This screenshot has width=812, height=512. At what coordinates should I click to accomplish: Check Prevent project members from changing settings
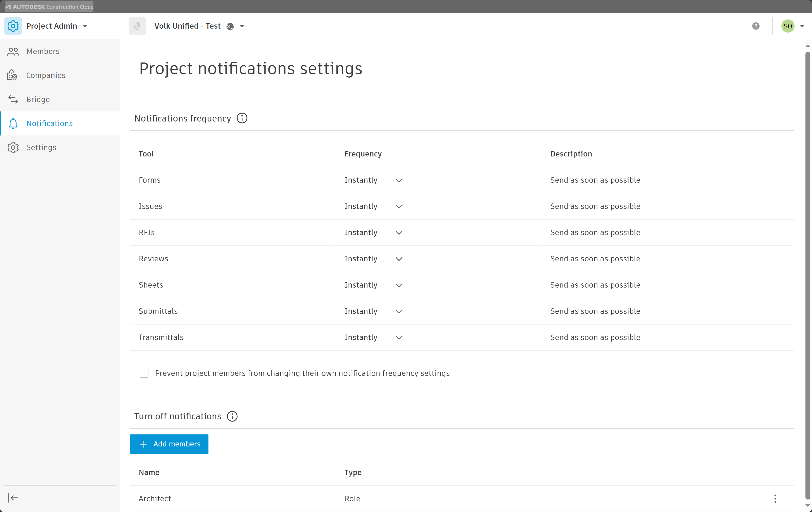(x=144, y=373)
